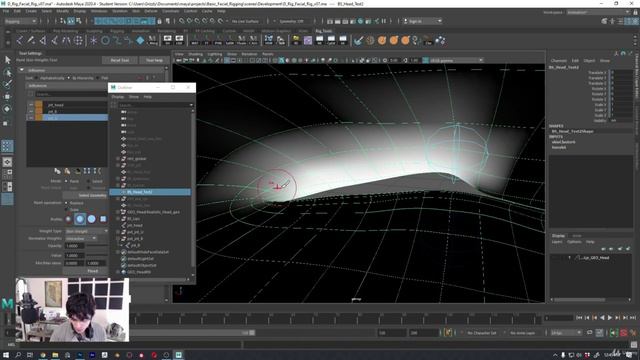The height and width of the screenshot is (360, 640).
Task: Open the Sign In account dropdown
Action: click(422, 21)
